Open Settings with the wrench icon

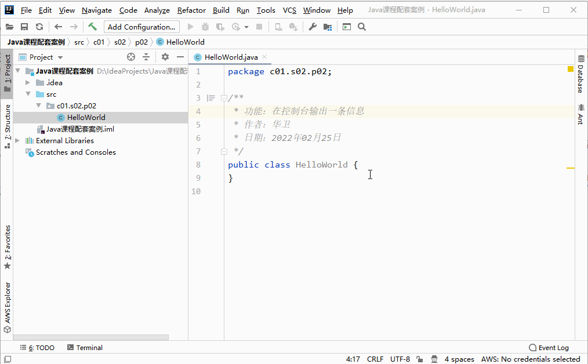(313, 27)
